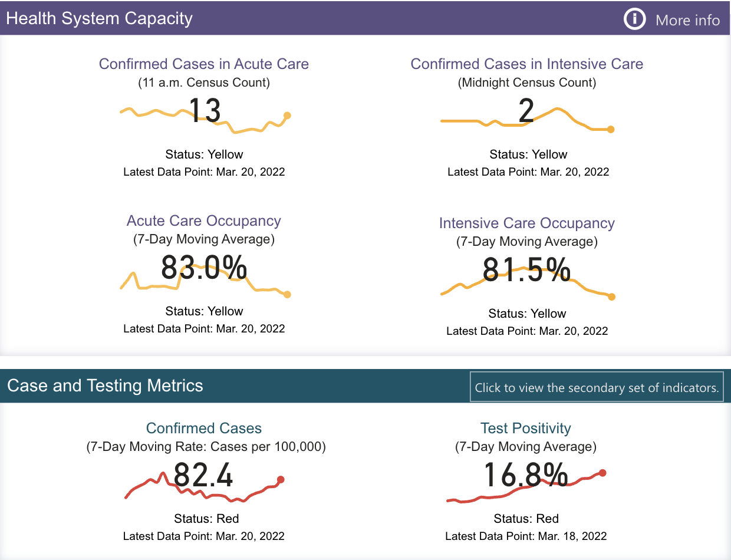Click the 83.0% acute care occupancy value
The height and width of the screenshot is (560, 731).
pos(204,268)
